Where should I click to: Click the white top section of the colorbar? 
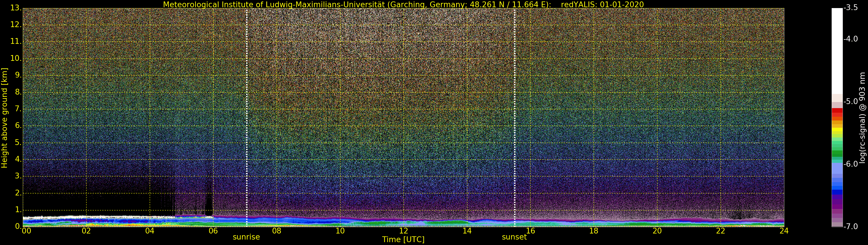837,50
